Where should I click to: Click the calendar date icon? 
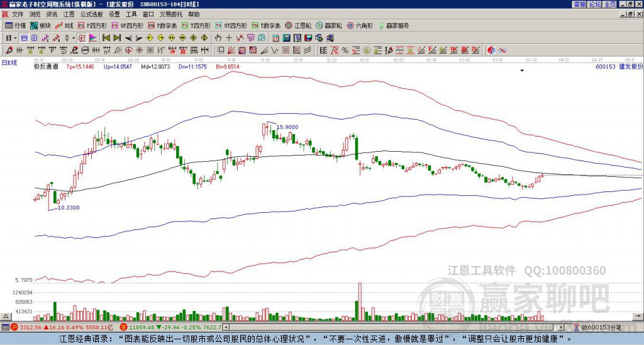275,38
